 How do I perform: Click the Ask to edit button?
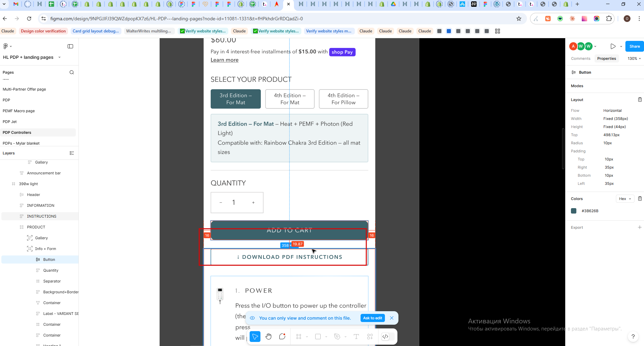coord(372,318)
